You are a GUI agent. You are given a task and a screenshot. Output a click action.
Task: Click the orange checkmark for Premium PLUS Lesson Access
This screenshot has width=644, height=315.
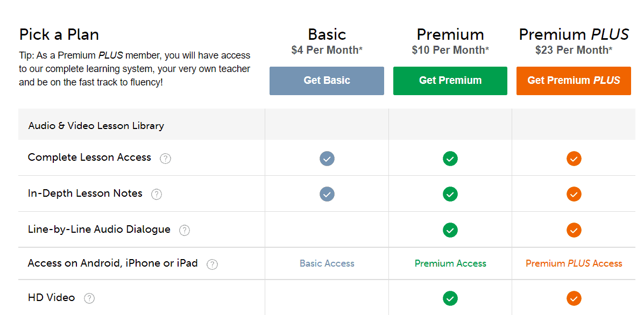click(574, 159)
